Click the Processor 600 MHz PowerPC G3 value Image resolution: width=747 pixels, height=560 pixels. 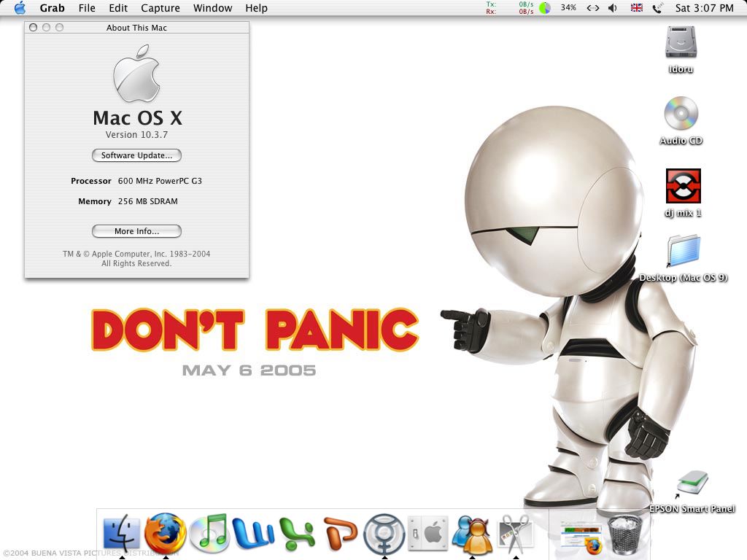pyautogui.click(x=160, y=181)
